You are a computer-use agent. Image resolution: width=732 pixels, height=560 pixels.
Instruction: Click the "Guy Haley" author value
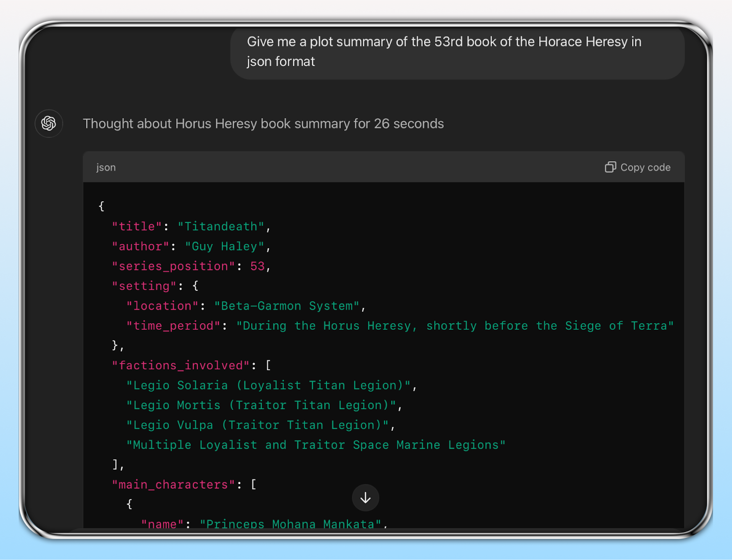point(225,246)
